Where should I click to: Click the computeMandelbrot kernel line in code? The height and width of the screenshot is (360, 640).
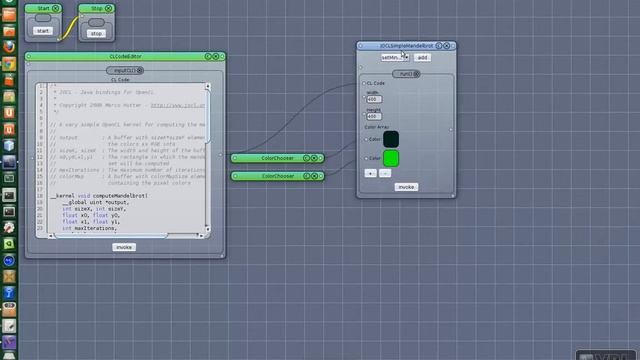[x=99, y=196]
